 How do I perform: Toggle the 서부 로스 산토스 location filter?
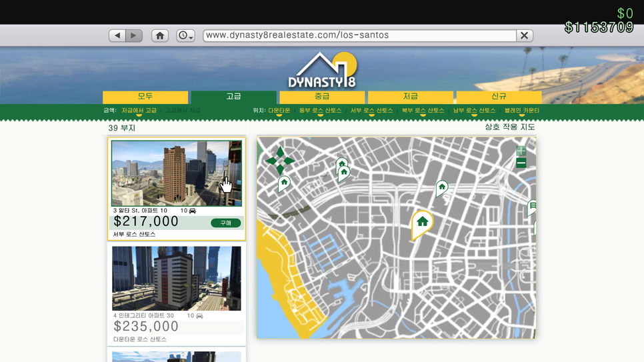372,111
